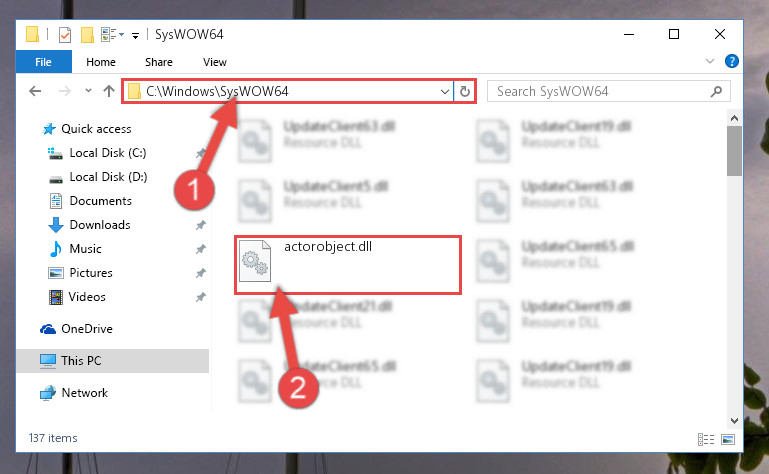
Task: Open the recent locations dropdown arrow
Action: coord(88,91)
